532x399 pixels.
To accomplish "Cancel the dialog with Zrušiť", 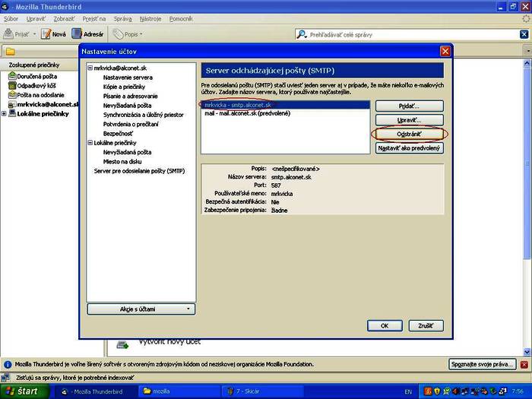I will pos(426,326).
